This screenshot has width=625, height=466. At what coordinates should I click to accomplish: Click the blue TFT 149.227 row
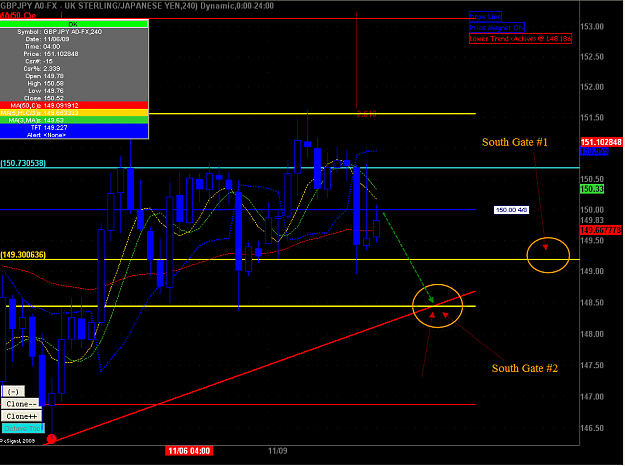(74, 128)
